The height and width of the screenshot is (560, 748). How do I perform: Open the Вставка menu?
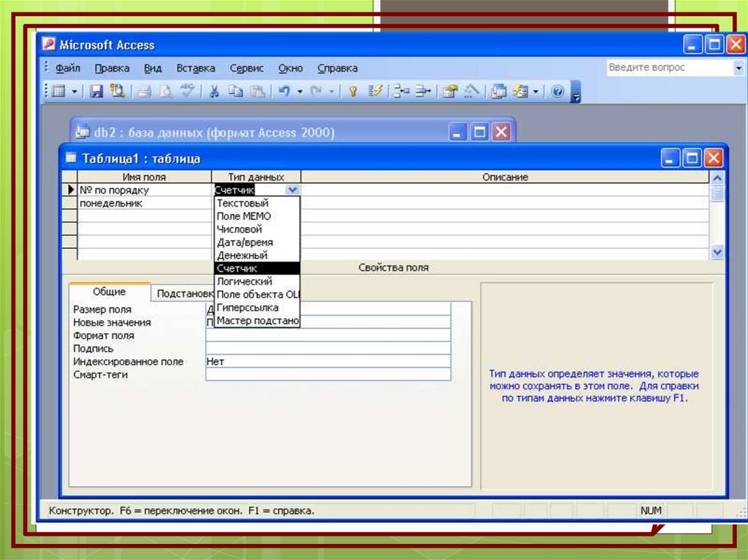[196, 68]
